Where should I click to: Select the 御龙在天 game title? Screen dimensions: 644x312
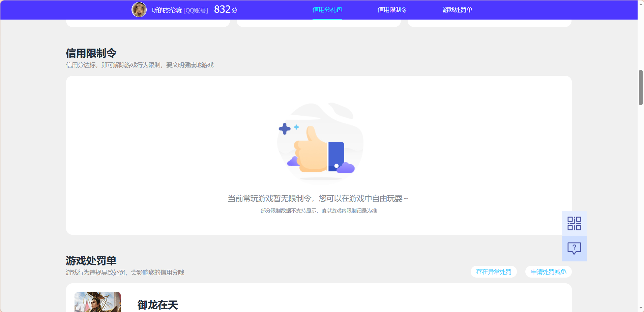point(157,305)
